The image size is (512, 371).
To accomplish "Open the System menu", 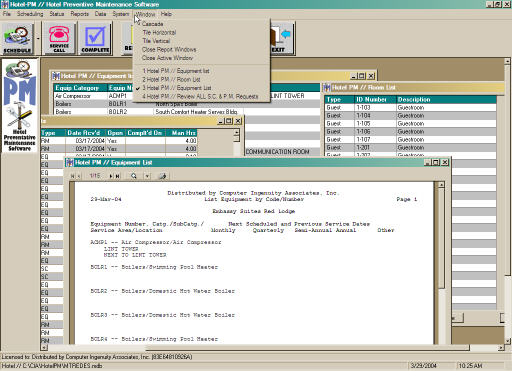I will [121, 14].
